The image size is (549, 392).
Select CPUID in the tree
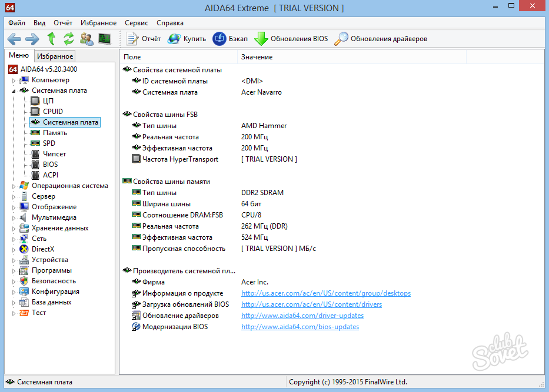52,112
